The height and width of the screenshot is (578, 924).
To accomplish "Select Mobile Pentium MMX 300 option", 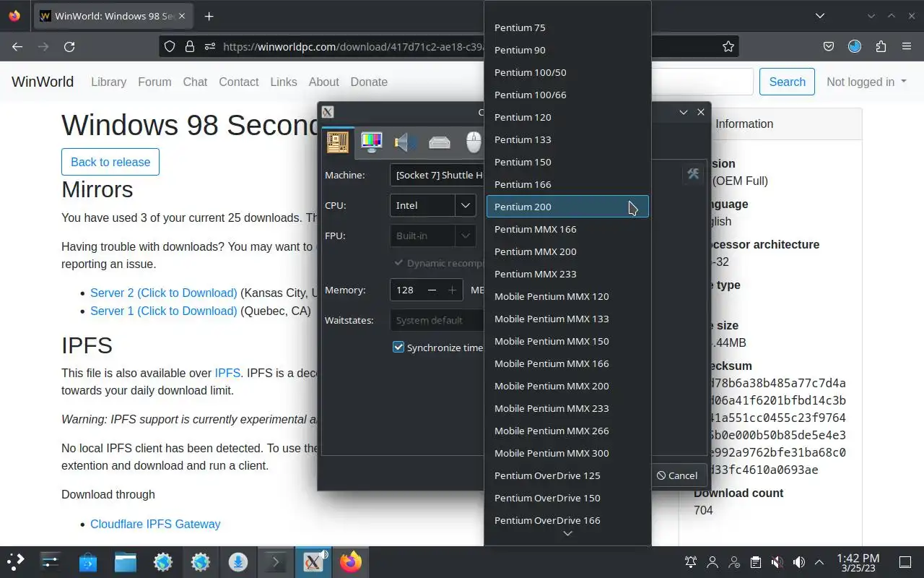I will [567, 453].
